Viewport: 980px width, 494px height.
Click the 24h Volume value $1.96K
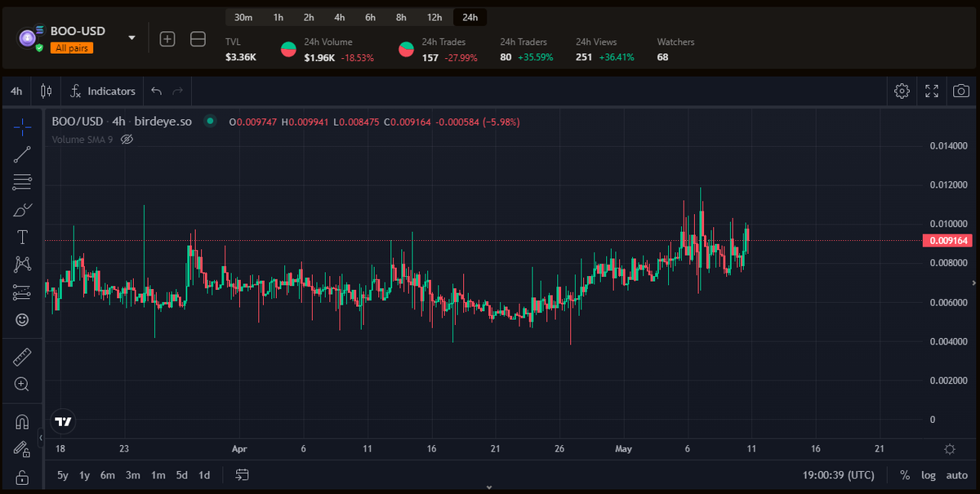[x=320, y=58]
